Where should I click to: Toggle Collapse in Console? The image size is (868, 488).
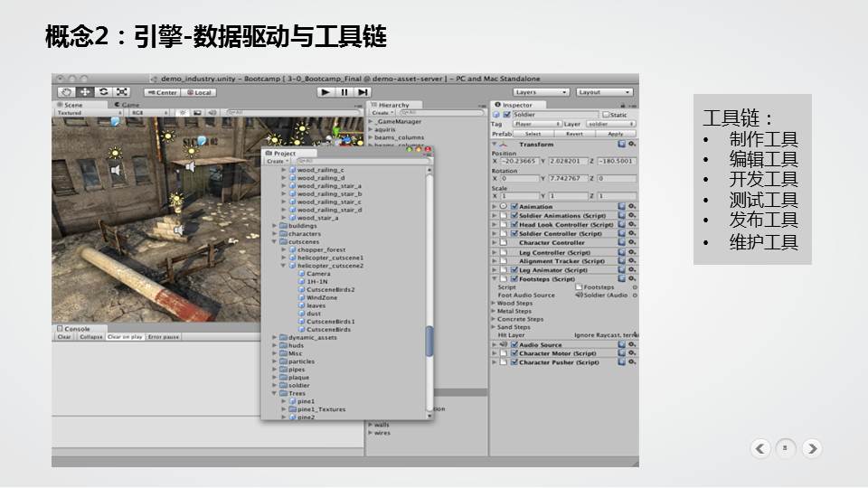90,336
